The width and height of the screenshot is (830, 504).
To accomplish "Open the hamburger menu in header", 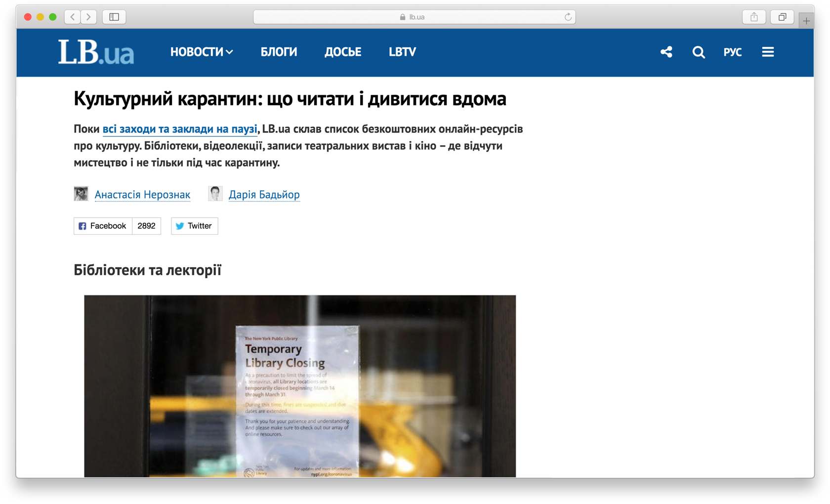I will 767,52.
